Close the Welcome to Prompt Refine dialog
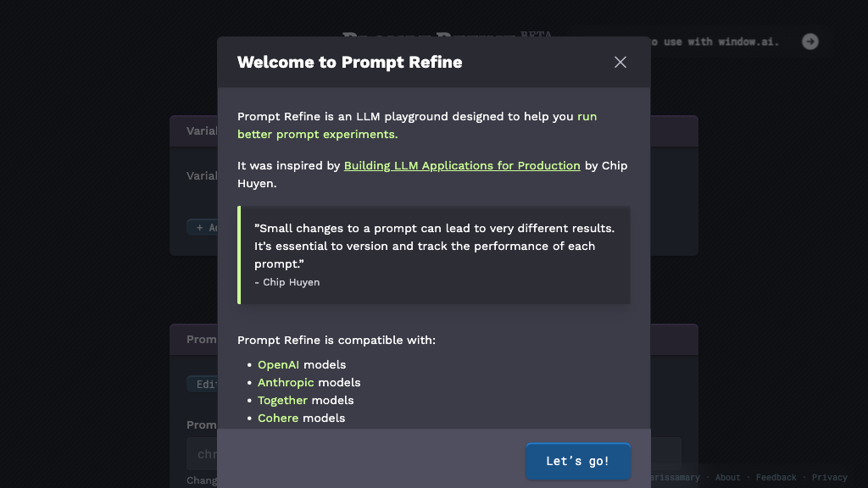The image size is (868, 488). [x=620, y=62]
